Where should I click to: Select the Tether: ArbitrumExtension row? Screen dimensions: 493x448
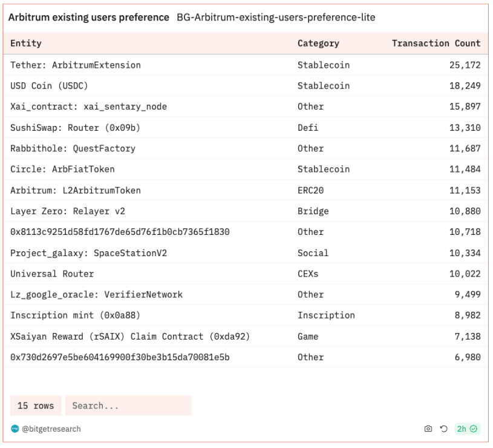coord(76,65)
